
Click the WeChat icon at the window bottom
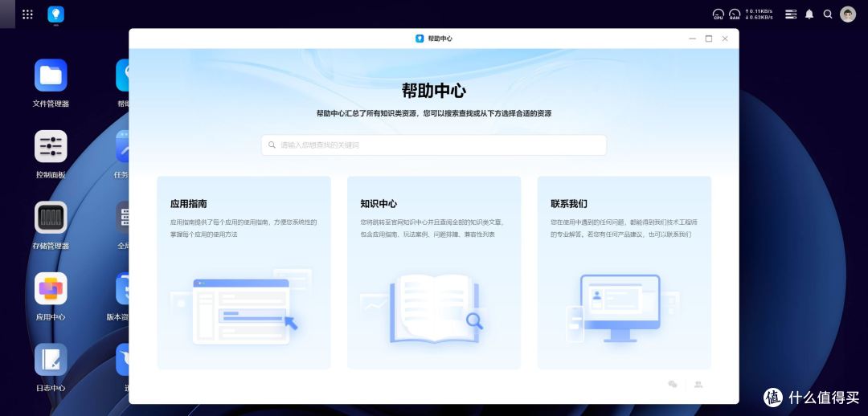pyautogui.click(x=673, y=384)
